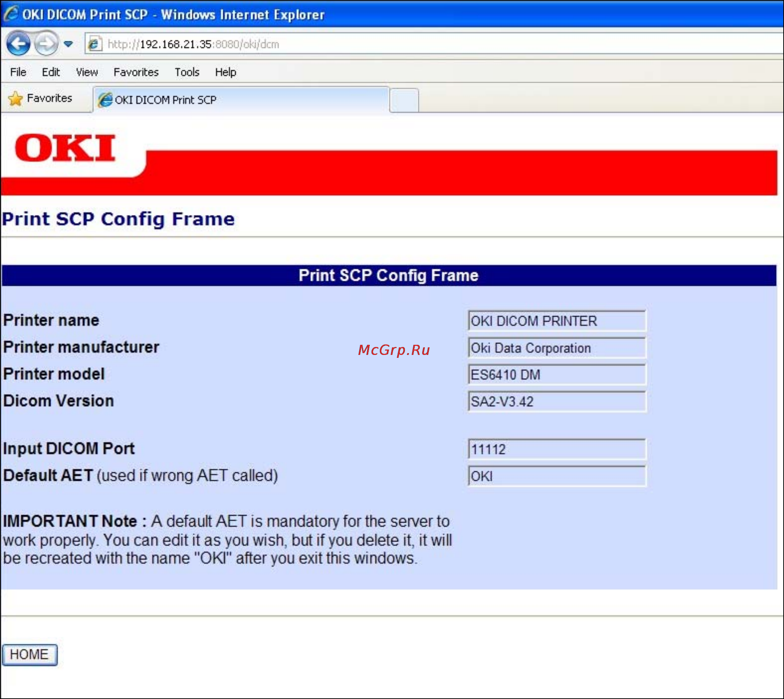784x699 pixels.
Task: Click the Default AET label
Action: click(140, 475)
